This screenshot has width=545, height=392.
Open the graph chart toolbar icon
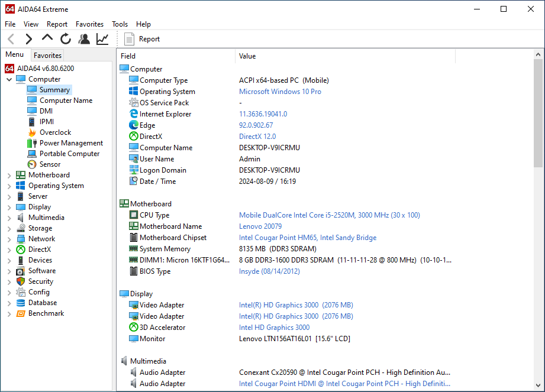pyautogui.click(x=102, y=39)
